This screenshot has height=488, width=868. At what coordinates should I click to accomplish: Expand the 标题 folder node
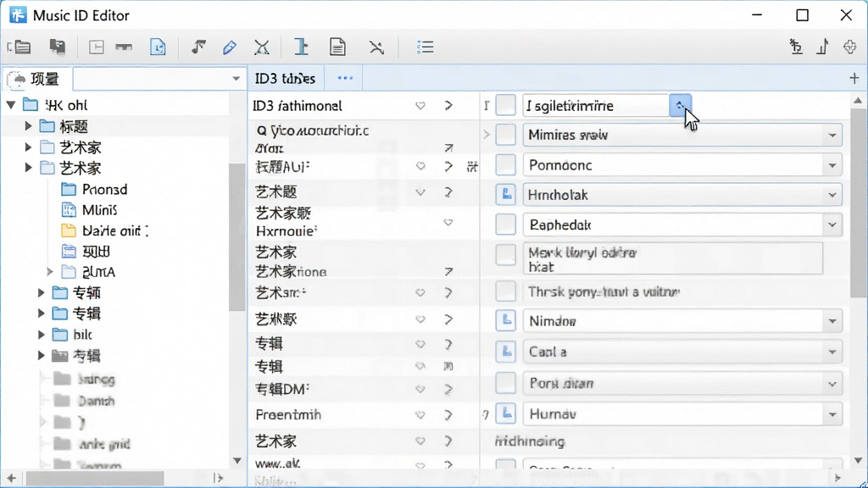[28, 126]
